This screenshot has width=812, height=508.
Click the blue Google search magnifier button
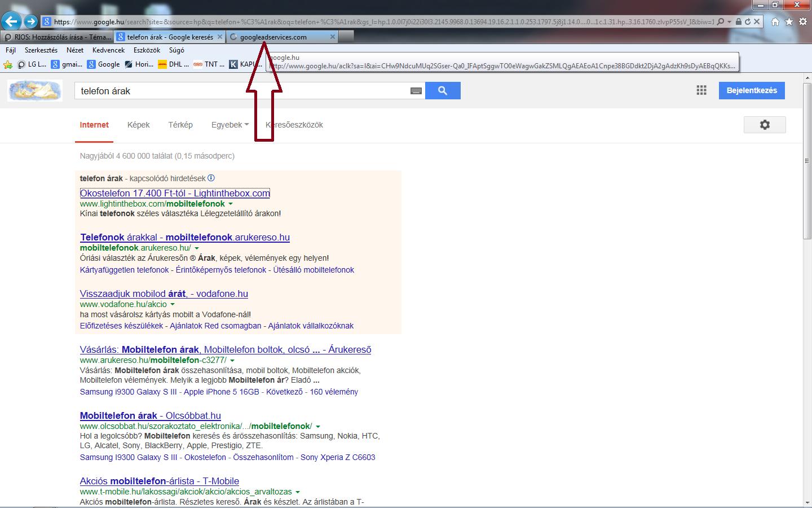point(443,91)
